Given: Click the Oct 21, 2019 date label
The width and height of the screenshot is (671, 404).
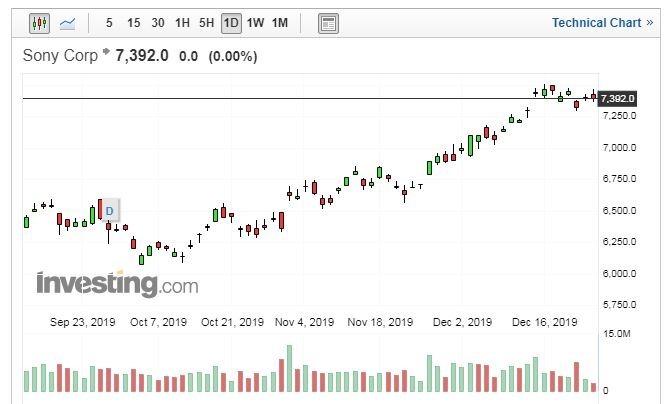Looking at the screenshot, I should (x=232, y=322).
